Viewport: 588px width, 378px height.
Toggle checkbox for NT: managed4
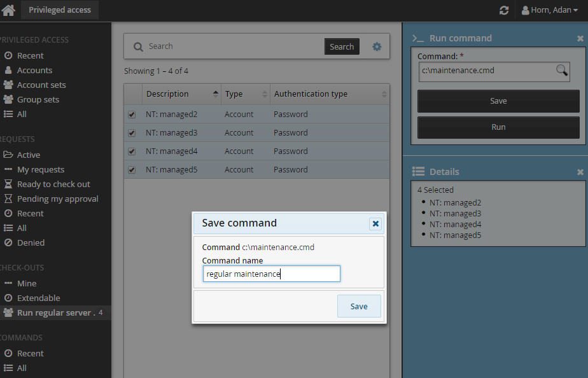[132, 151]
